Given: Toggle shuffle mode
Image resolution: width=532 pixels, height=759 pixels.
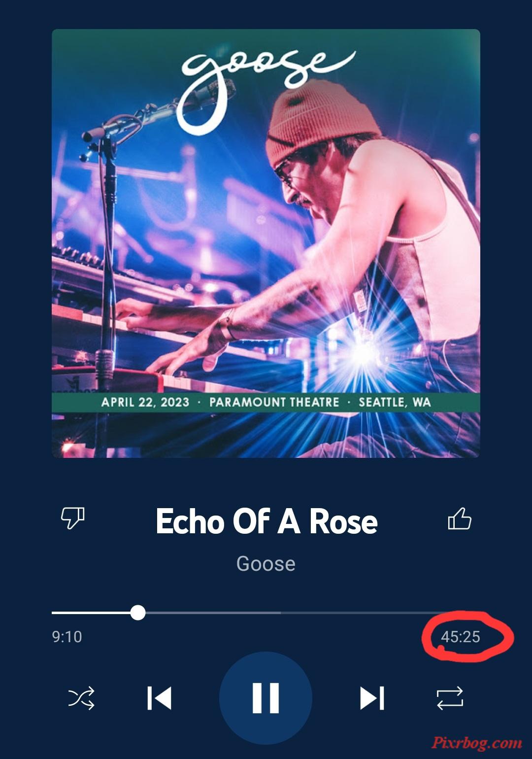Looking at the screenshot, I should point(81,698).
